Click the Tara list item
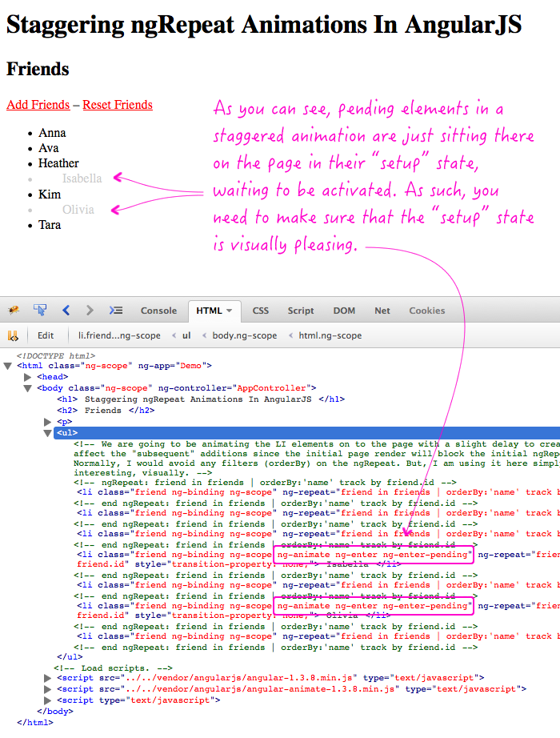The height and width of the screenshot is (738, 560). pyautogui.click(x=50, y=224)
